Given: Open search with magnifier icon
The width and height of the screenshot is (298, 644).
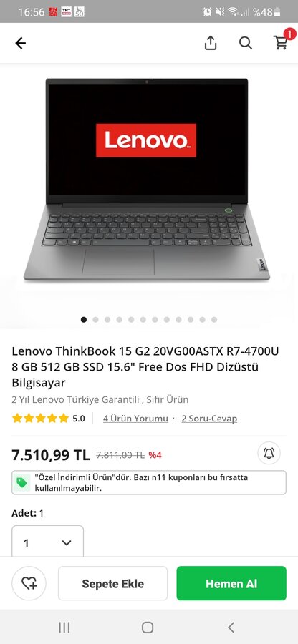Looking at the screenshot, I should (x=246, y=43).
